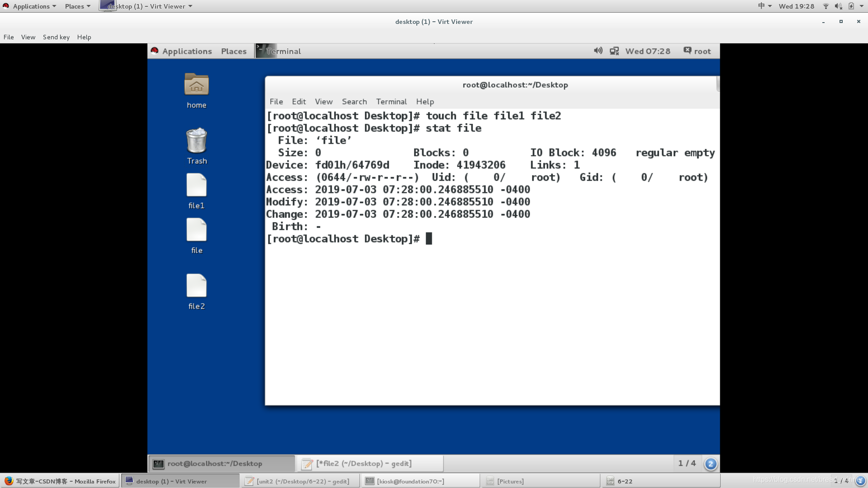Click the host Wi-Fi status icon

pyautogui.click(x=826, y=6)
